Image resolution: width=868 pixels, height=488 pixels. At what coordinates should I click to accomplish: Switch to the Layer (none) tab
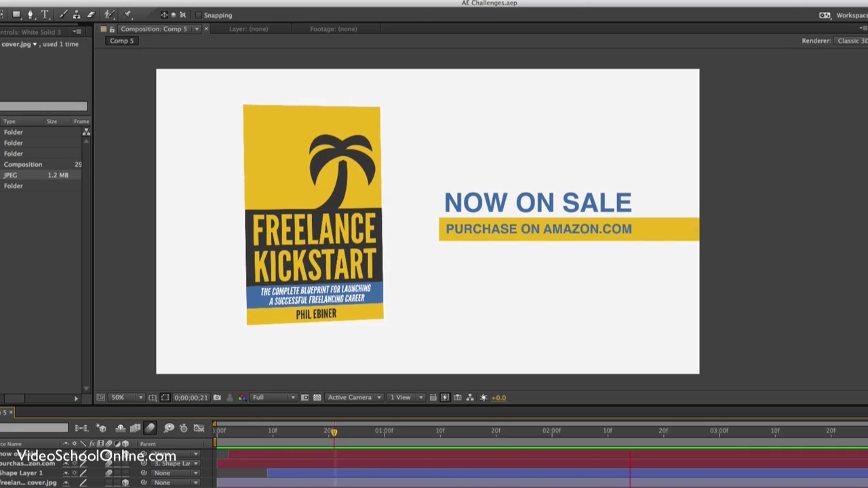click(x=248, y=29)
